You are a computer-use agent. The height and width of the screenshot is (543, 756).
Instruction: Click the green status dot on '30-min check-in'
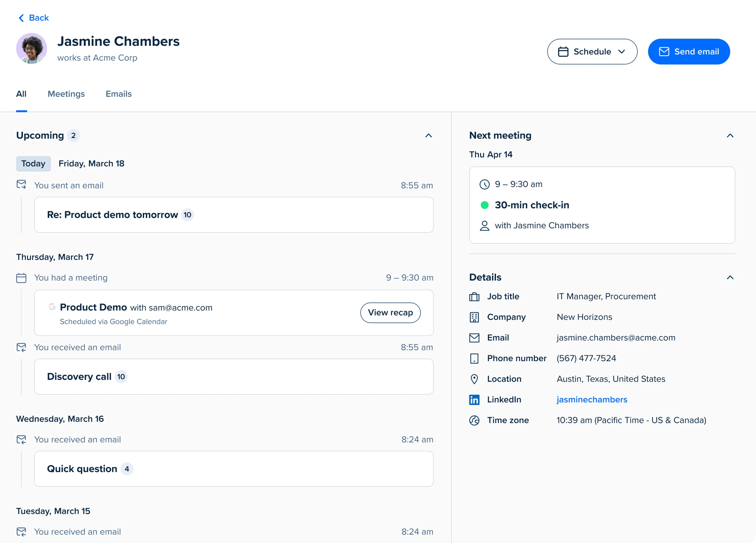[484, 205]
